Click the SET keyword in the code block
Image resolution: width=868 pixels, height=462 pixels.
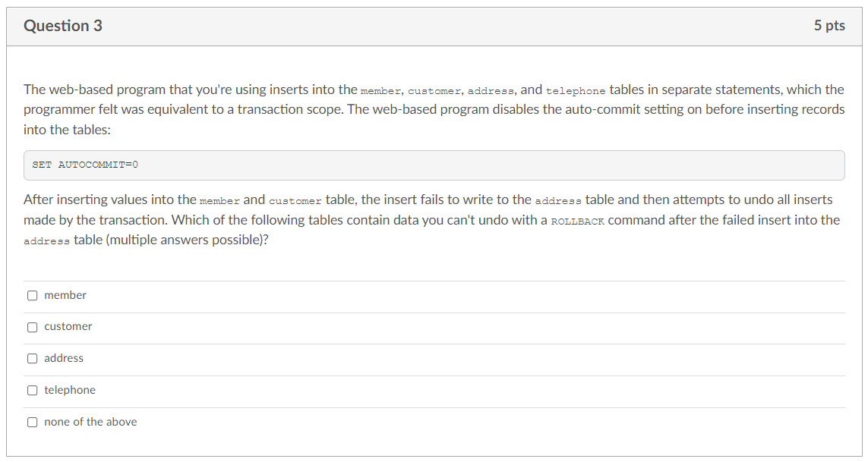click(42, 165)
